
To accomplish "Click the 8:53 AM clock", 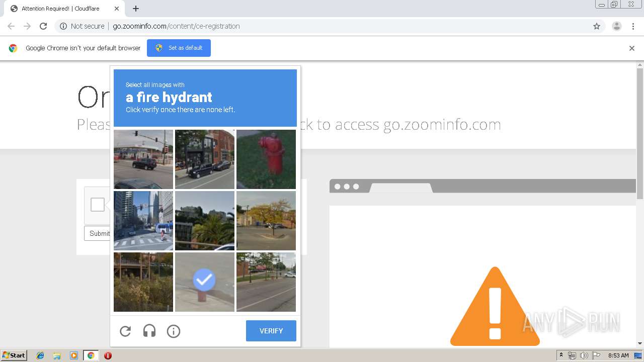I will (618, 355).
